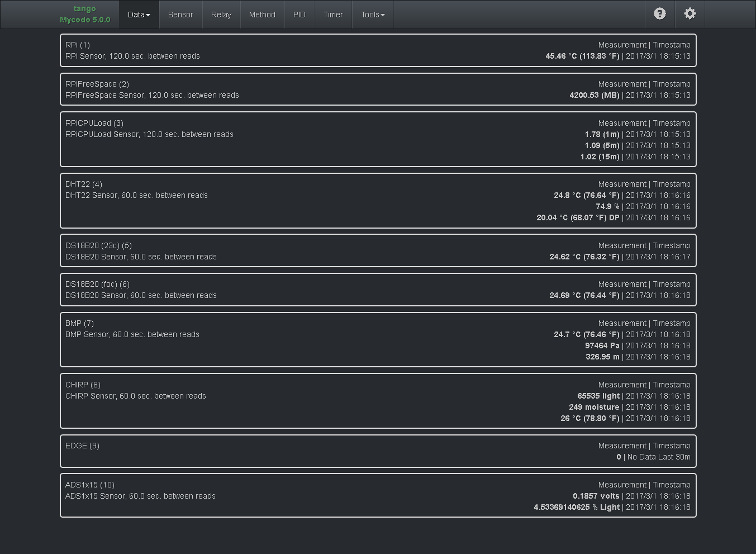
Task: Select the DS18B20 (23c) (5) title
Action: [98, 245]
